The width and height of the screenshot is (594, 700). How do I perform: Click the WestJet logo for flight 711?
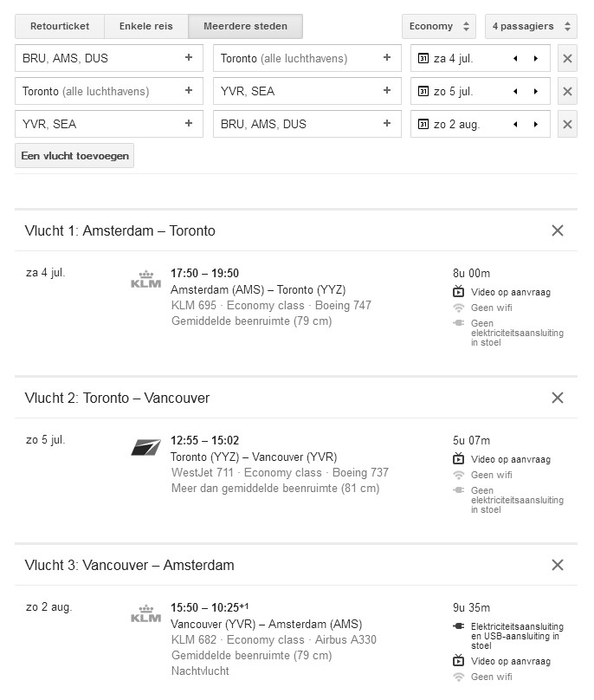(145, 447)
